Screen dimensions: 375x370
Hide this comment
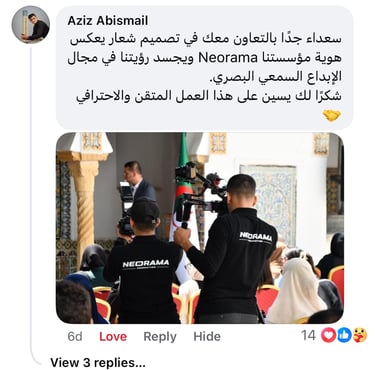[207, 336]
